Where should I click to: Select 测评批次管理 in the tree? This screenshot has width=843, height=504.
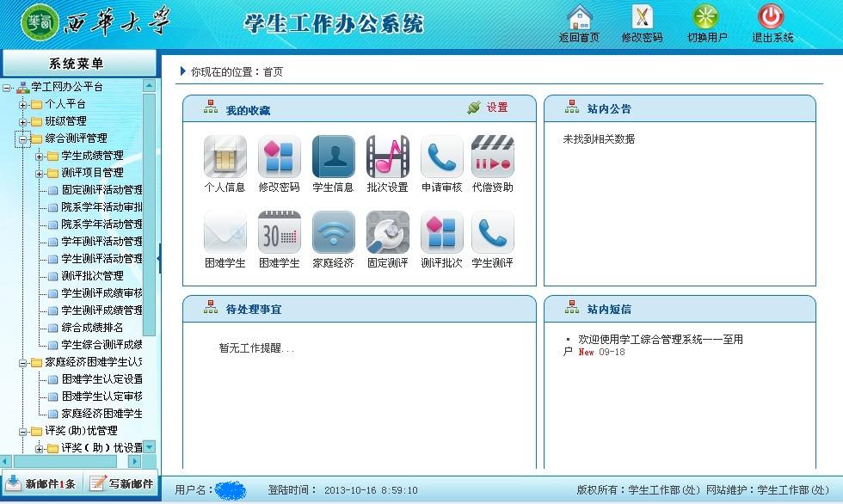click(x=92, y=276)
